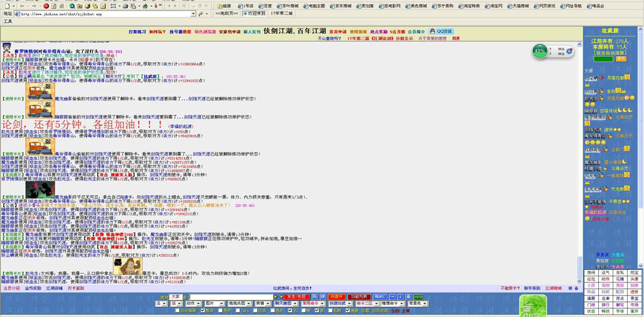
Task: Click the Print icon in the browser toolbar
Action: [125, 6]
